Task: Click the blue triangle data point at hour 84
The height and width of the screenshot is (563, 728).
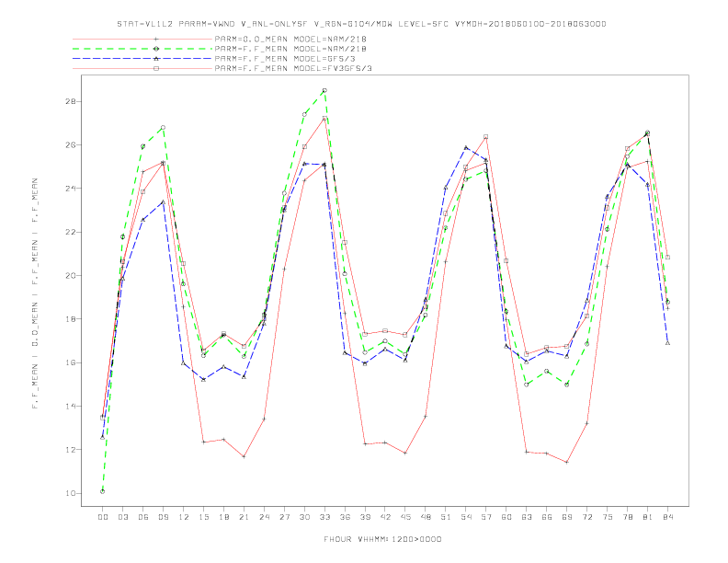Action: (x=667, y=343)
